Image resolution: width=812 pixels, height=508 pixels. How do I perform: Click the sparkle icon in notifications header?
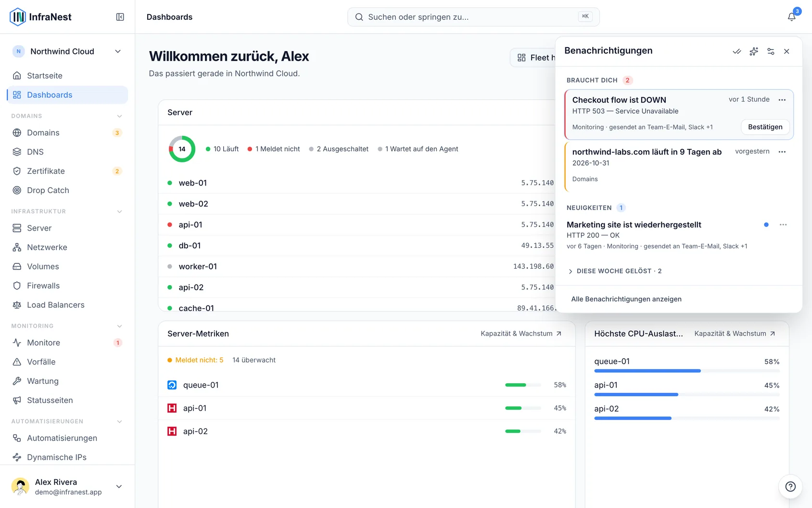(754, 51)
